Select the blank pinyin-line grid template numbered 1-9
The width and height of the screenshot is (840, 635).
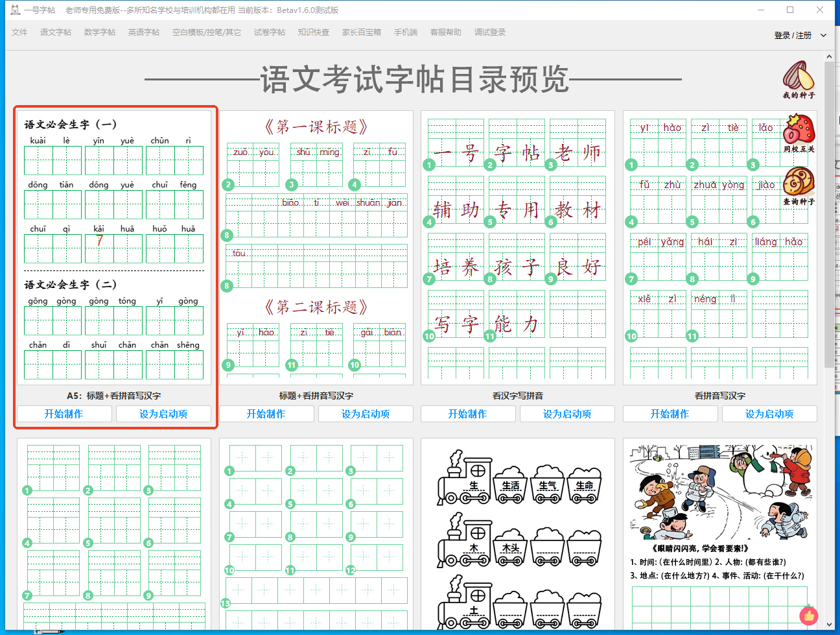pyautogui.click(x=114, y=534)
